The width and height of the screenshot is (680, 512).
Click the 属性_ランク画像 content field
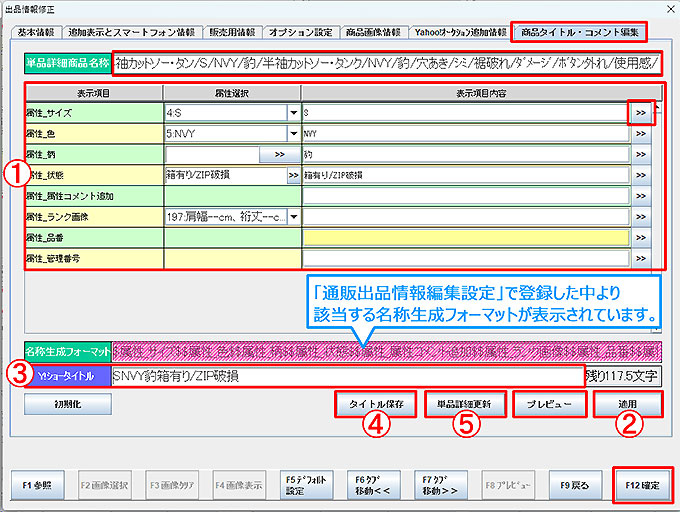[x=466, y=217]
